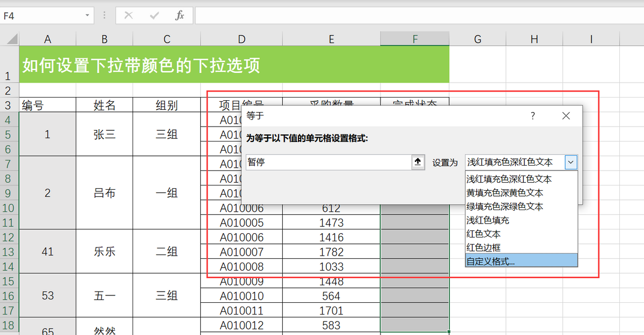The height and width of the screenshot is (335, 644).
Task: Click the range selector arrow beside 暂停
Action: click(x=419, y=162)
